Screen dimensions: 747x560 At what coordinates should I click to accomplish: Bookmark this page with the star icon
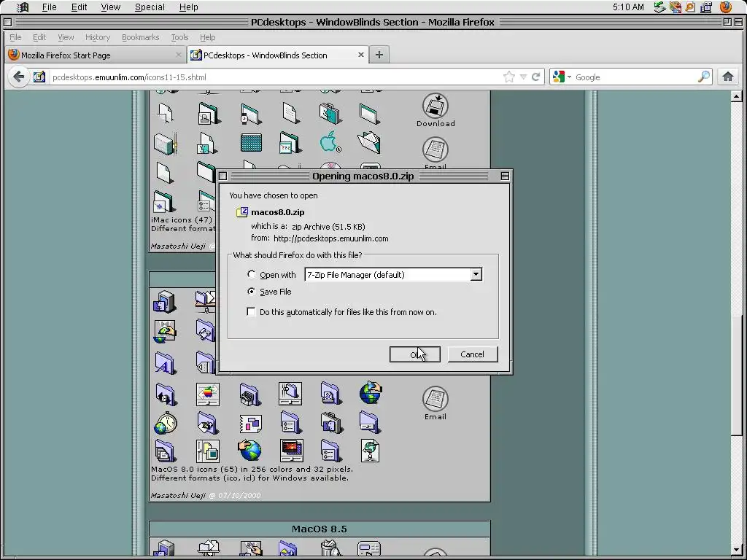(508, 77)
